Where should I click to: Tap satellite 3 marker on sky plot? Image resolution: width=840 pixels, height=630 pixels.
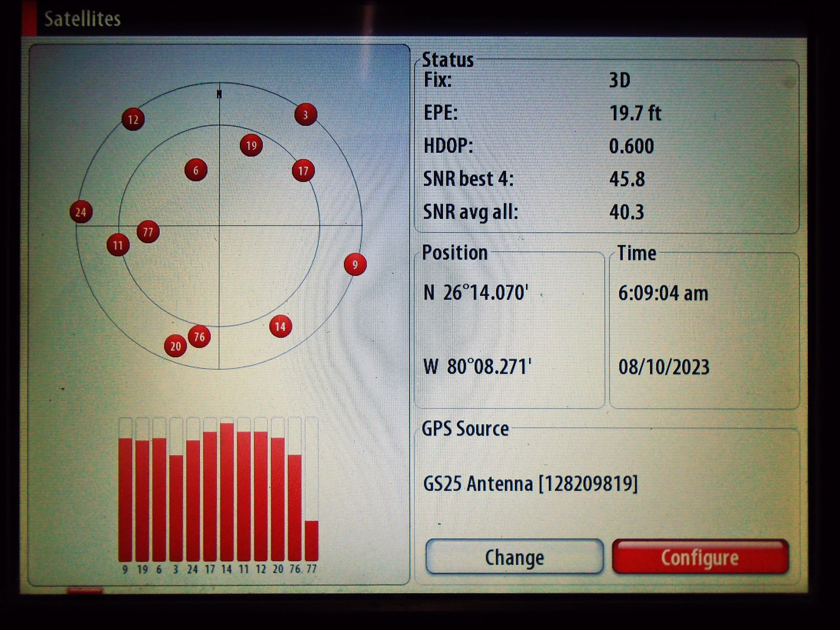(x=306, y=114)
